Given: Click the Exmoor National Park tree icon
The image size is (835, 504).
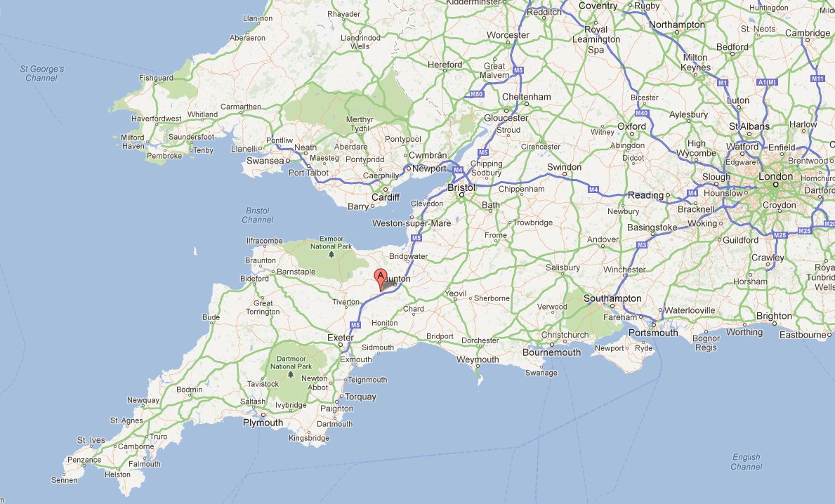Looking at the screenshot, I should pos(331,254).
